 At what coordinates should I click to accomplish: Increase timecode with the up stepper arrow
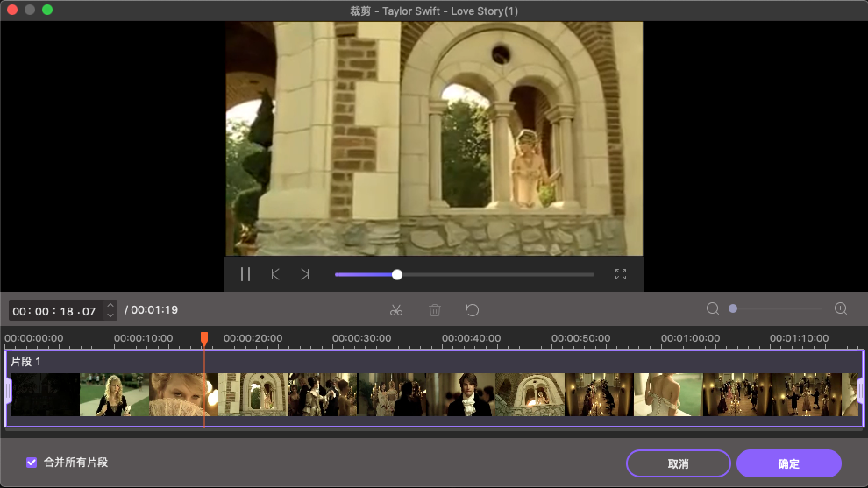coord(110,306)
